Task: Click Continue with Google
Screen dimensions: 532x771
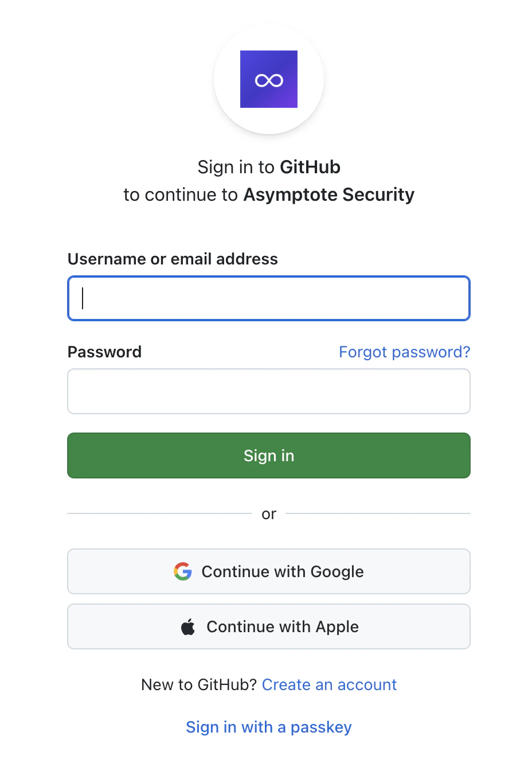Action: point(268,571)
